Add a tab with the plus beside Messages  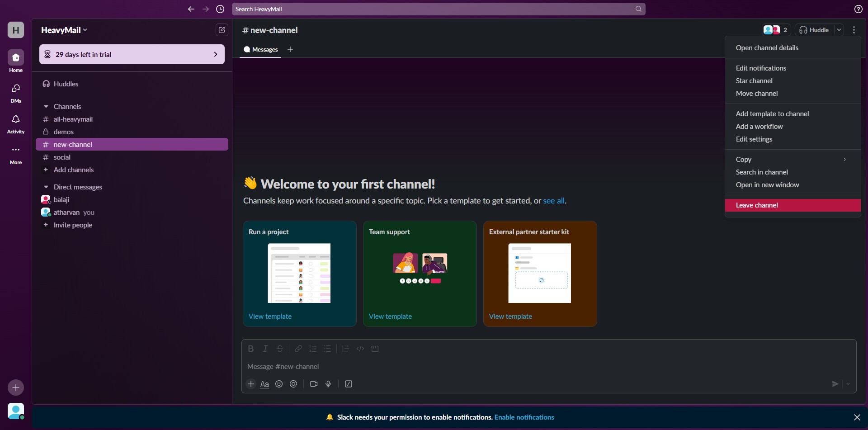[290, 49]
